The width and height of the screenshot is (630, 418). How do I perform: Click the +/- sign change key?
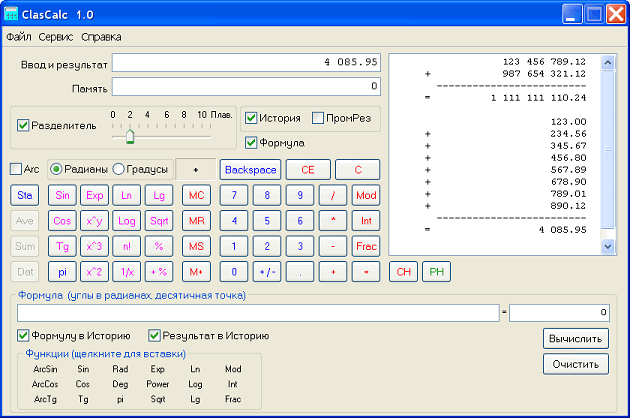tap(267, 272)
